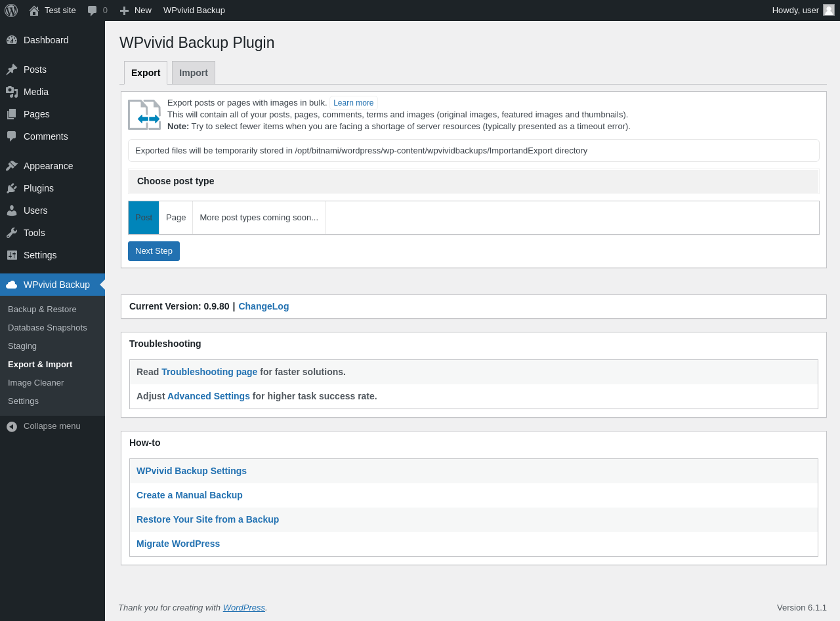Select the Page post type

(x=176, y=218)
